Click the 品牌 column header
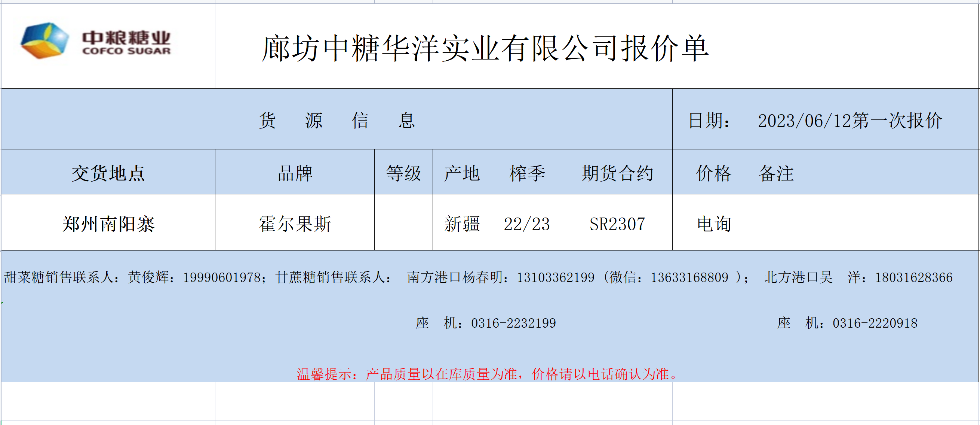 (x=295, y=173)
